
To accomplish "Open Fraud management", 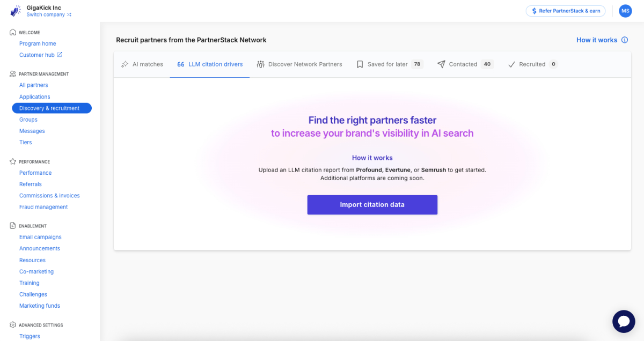I will (43, 207).
